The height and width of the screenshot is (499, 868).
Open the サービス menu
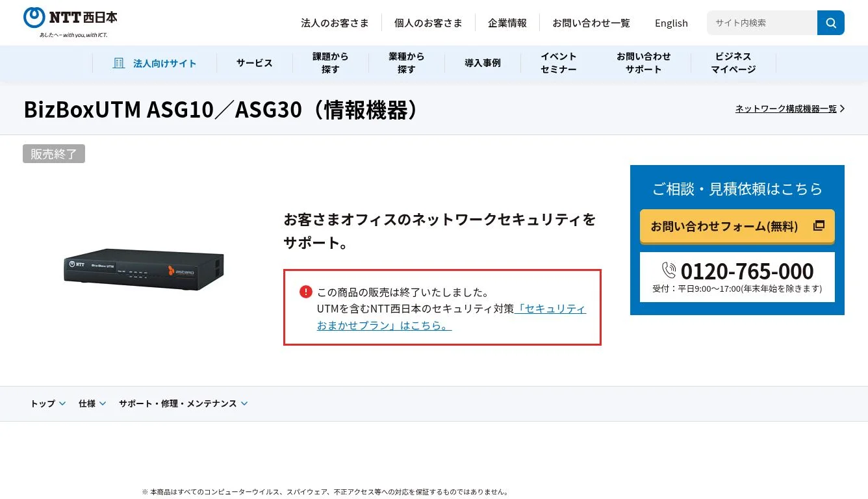pyautogui.click(x=254, y=63)
